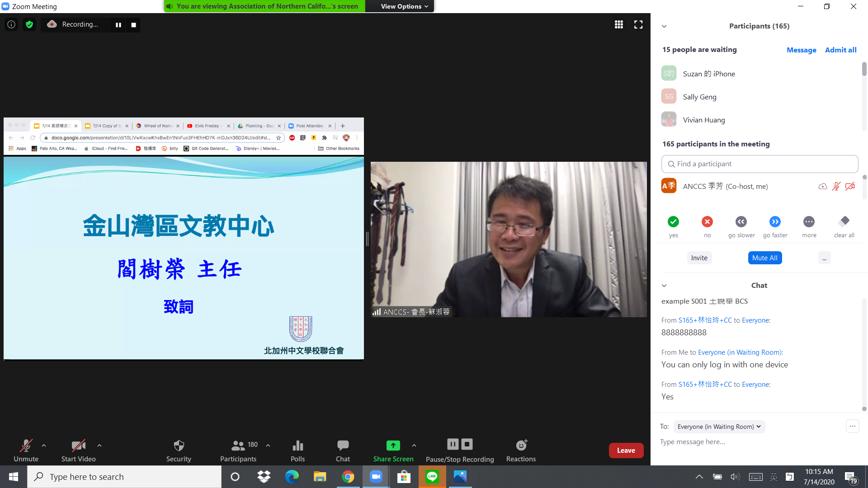Open the more options menu beside Mute All
This screenshot has height=488, width=868.
pos(824,258)
